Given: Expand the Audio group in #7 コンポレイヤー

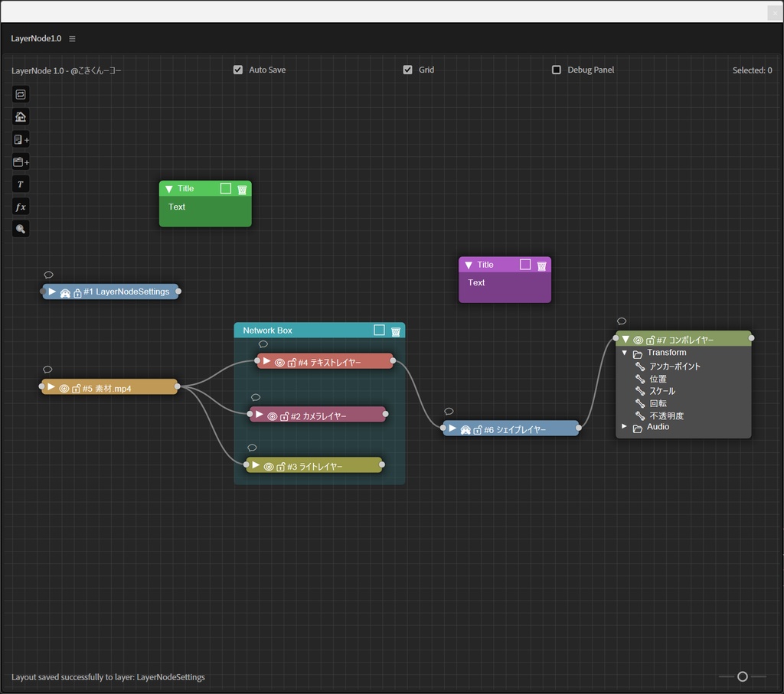Looking at the screenshot, I should click(624, 427).
